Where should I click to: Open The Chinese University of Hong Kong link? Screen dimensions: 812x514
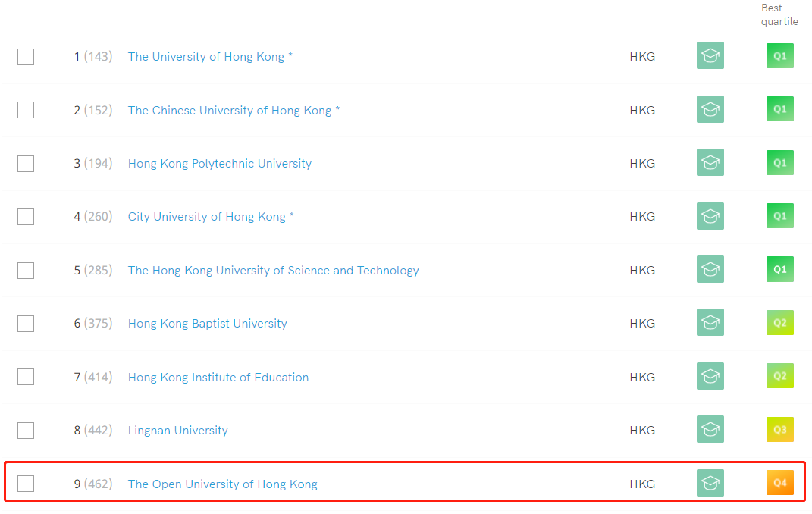[x=229, y=111]
